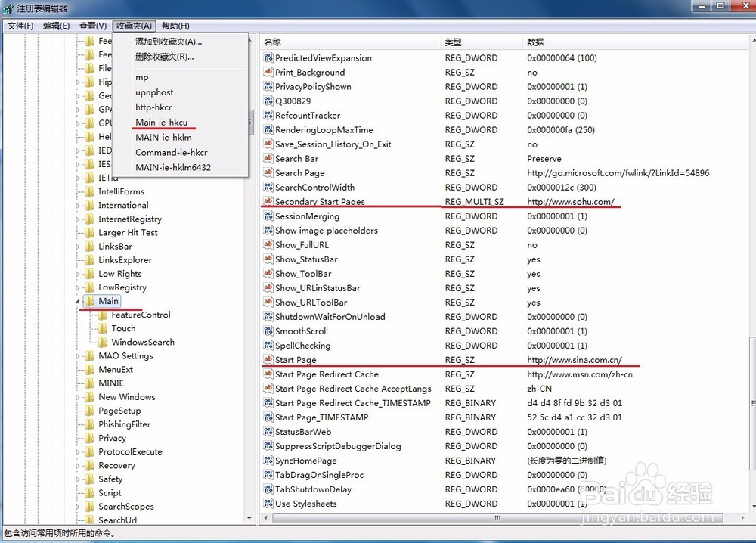Image resolution: width=756 pixels, height=543 pixels.
Task: Expand the International key
Action: [x=78, y=206]
